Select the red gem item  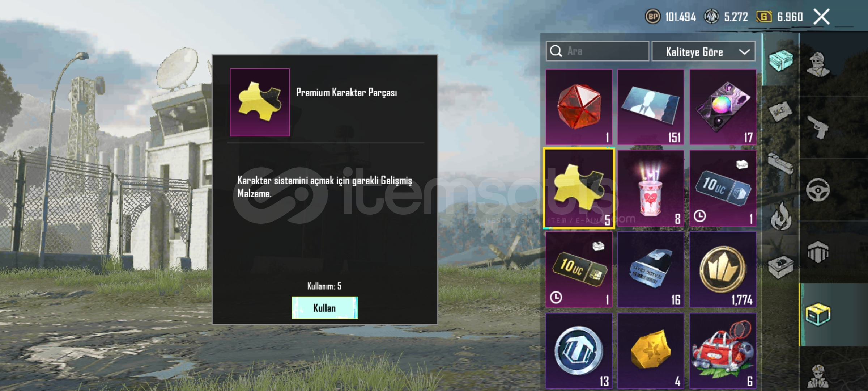pos(579,107)
